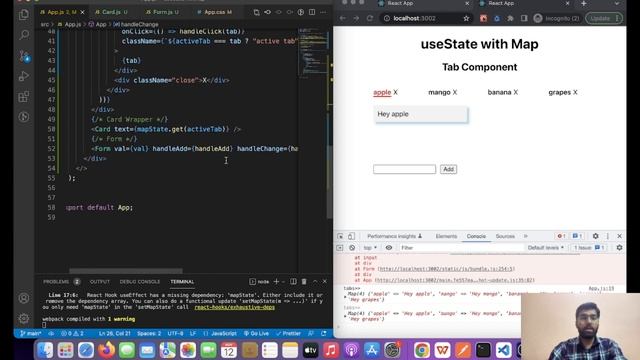Open console settings gear

pos(619,248)
